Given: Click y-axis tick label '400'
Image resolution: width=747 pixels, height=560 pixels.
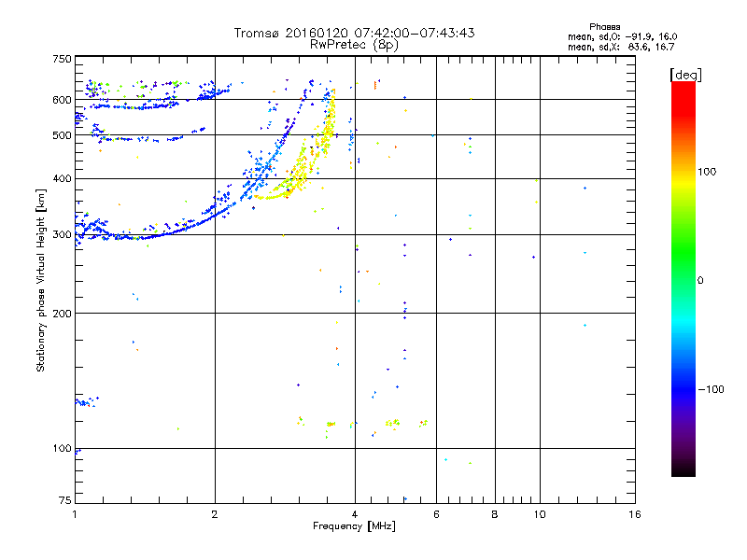Looking at the screenshot, I should tap(62, 178).
